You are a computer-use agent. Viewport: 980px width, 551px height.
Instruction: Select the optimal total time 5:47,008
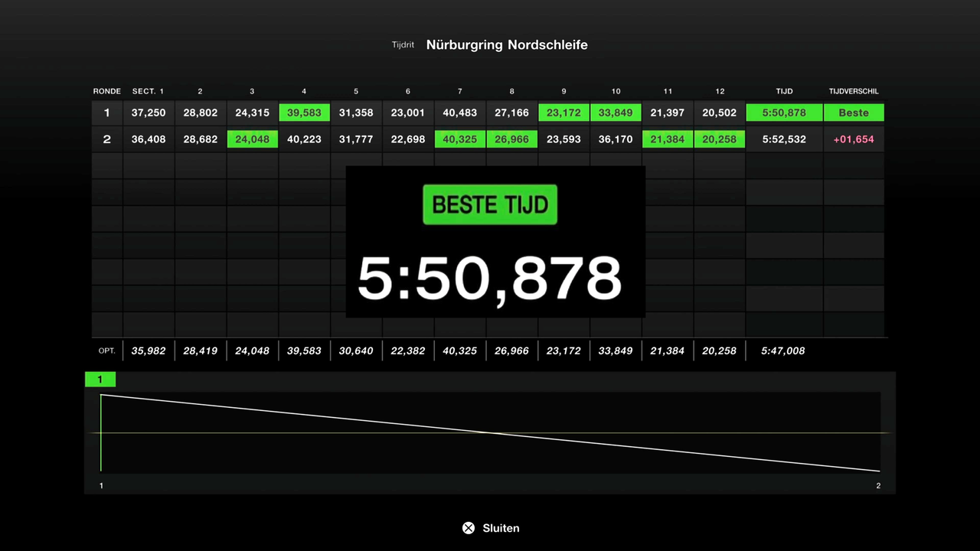coord(783,350)
